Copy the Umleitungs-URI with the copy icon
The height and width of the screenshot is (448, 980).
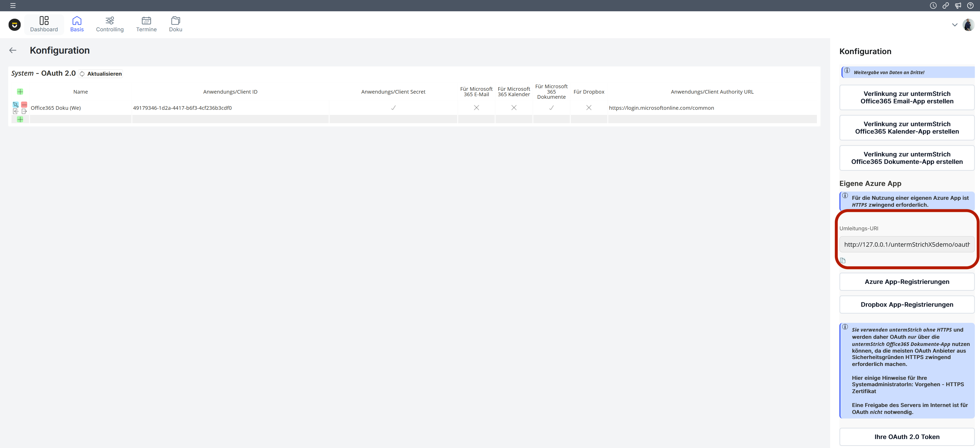[843, 261]
